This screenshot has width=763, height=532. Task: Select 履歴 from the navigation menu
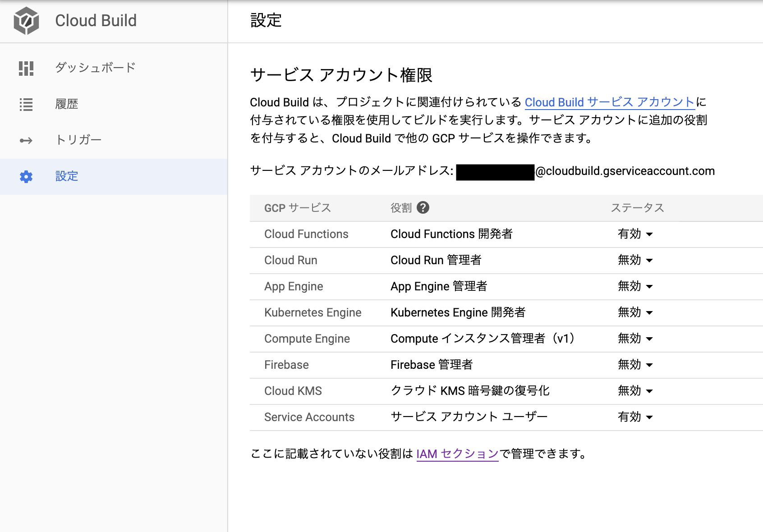[67, 104]
